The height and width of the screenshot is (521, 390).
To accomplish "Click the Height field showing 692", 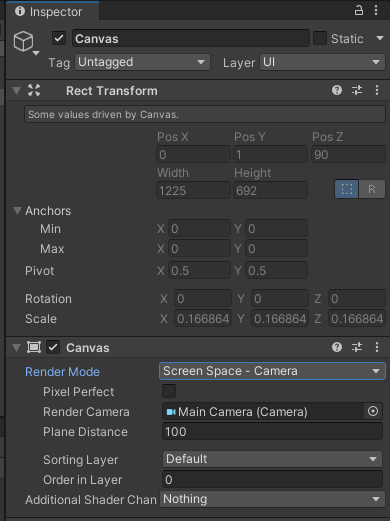I will click(270, 190).
